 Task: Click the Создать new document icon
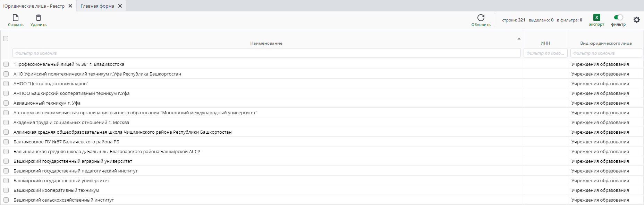16,18
